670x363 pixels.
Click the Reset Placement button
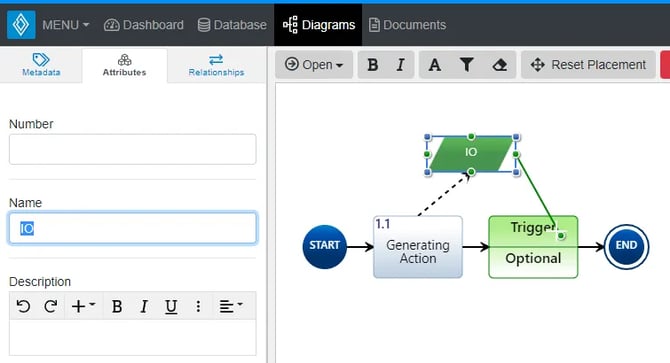[x=588, y=65]
